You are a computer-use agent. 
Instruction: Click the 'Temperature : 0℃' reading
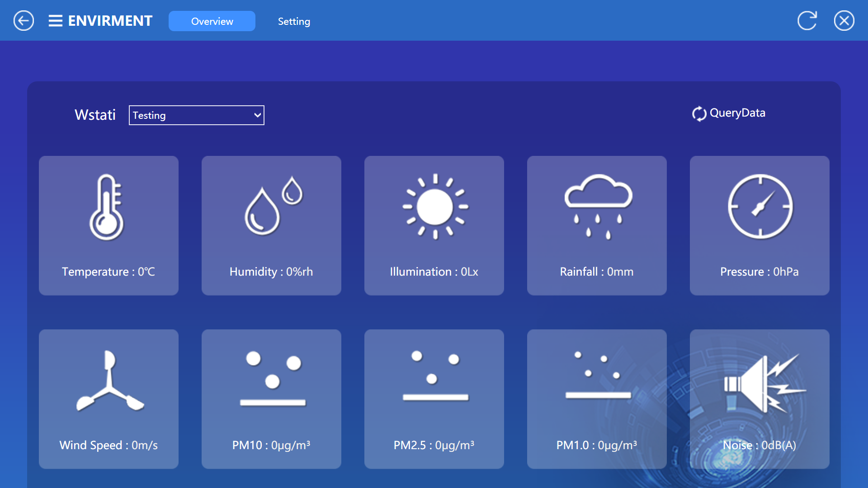point(108,272)
